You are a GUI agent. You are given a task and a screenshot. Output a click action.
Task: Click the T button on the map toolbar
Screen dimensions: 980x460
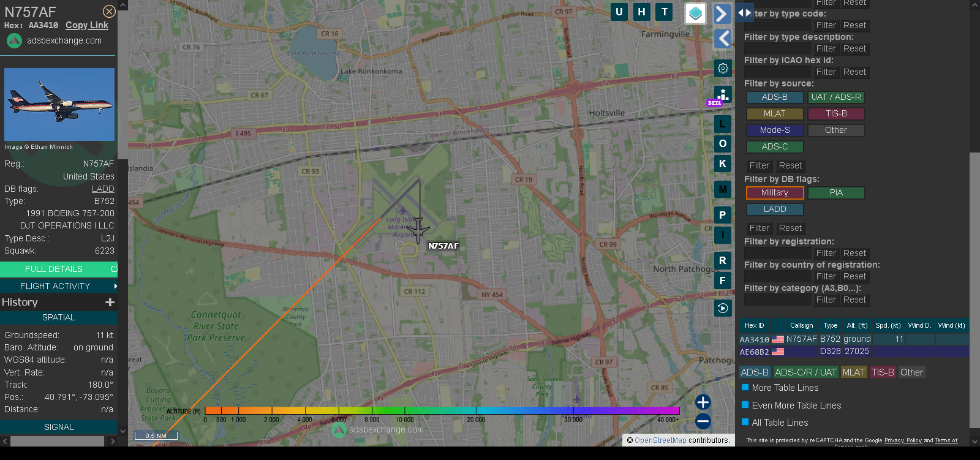point(664,12)
